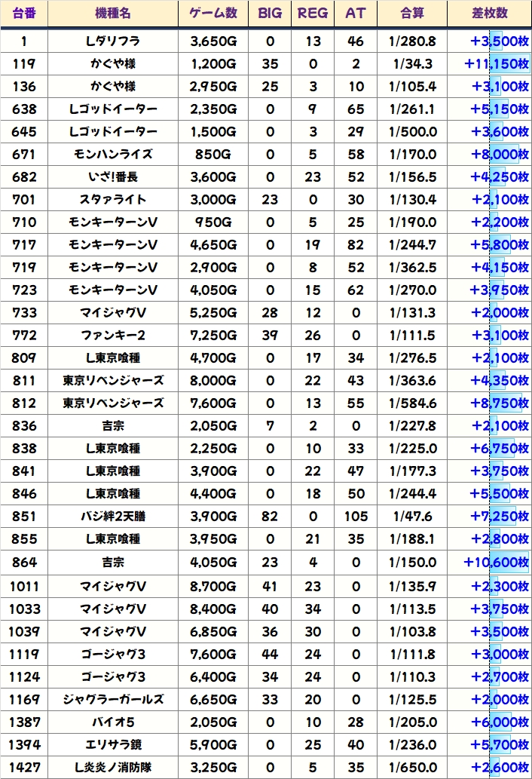Image resolution: width=532 pixels, height=779 pixels.
Task: Sort by the ゲーム数 column header
Action: 213,14
